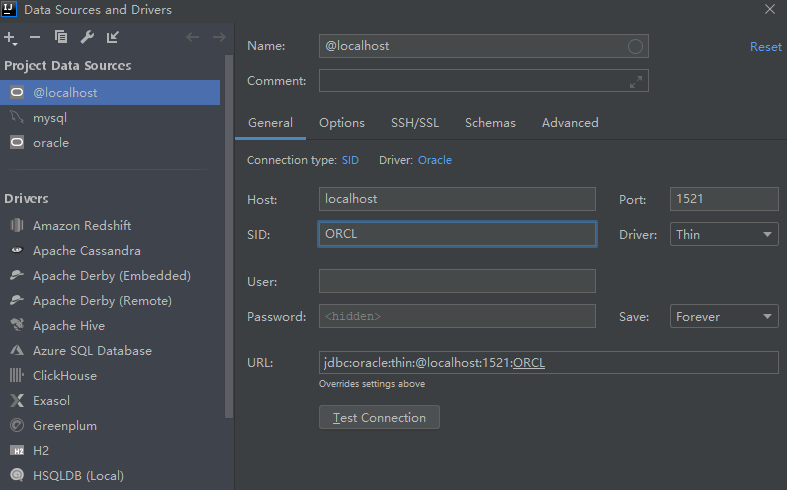Click the duplicate data source icon
The width and height of the screenshot is (787, 490).
61,38
